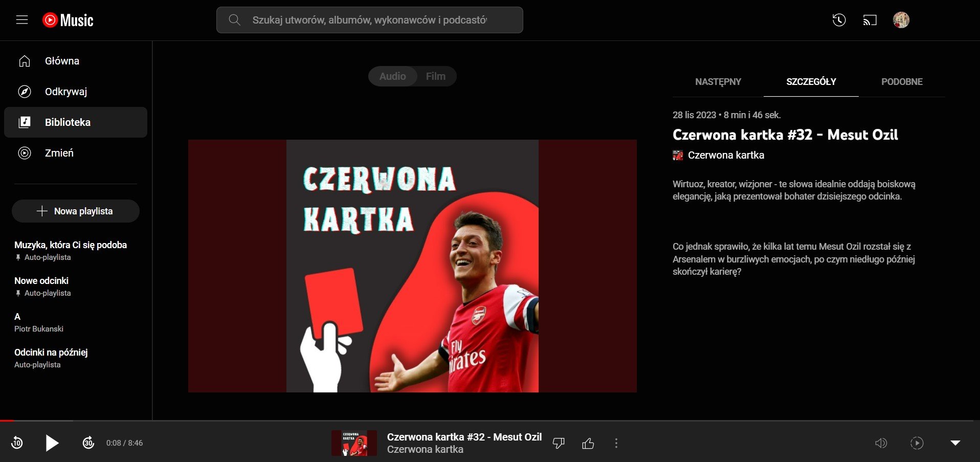This screenshot has width=980, height=462.
Task: Click the playback progress bar
Action: (x=490, y=421)
